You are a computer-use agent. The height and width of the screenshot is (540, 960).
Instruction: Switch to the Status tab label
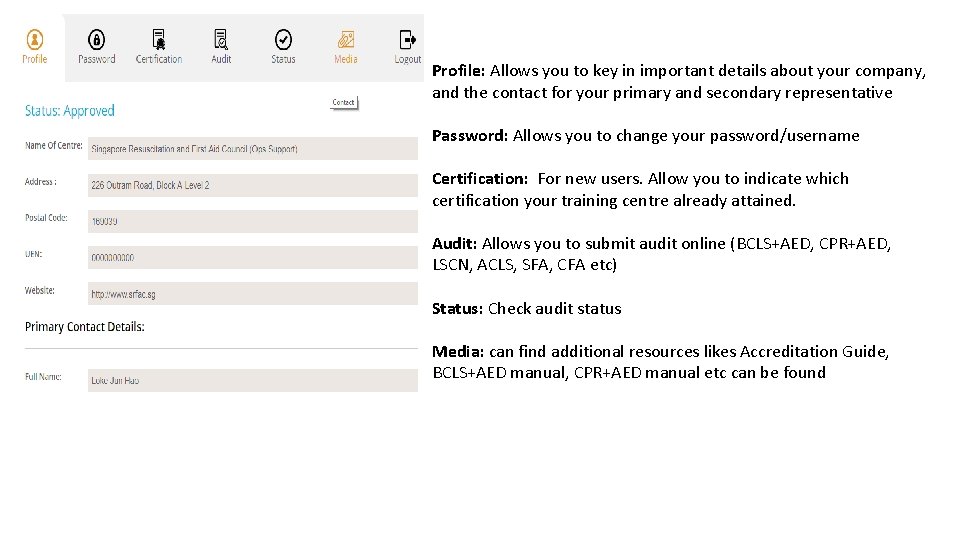(x=283, y=59)
